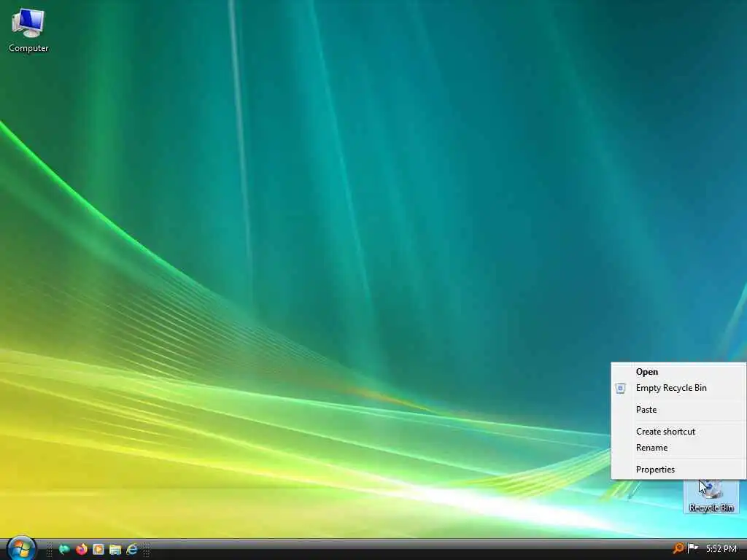Launch the media player Quick Launch icon
The image size is (747, 560).
[98, 550]
